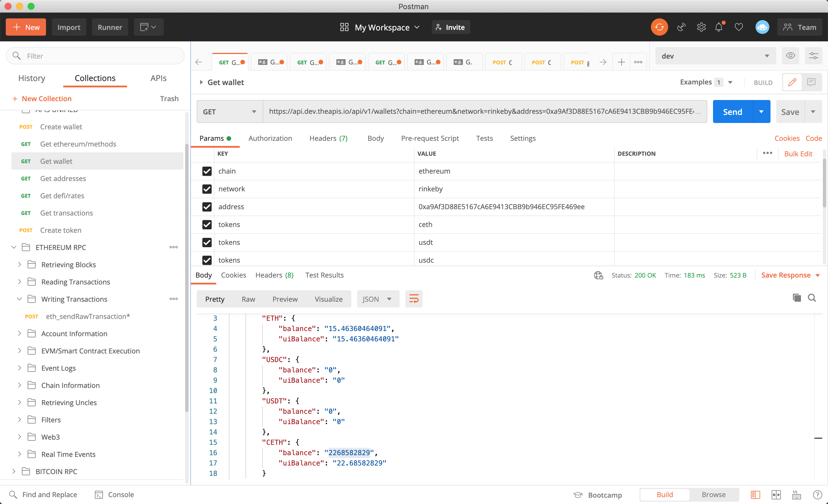
Task: Search response with magnifier icon
Action: 812,298
